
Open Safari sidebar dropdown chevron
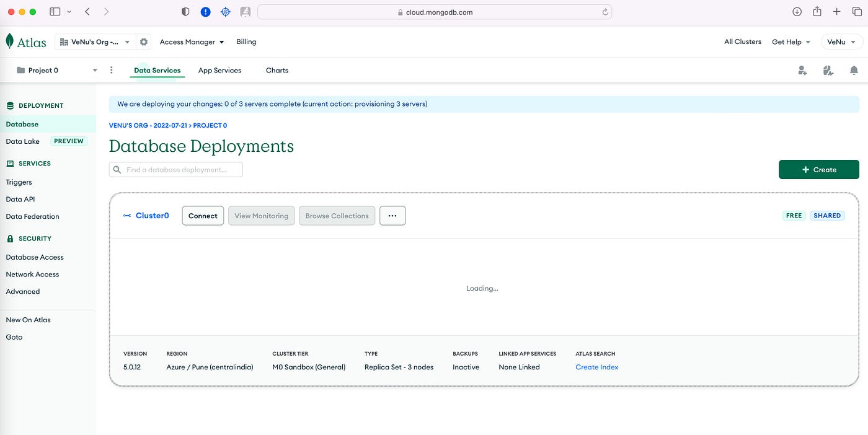pyautogui.click(x=69, y=12)
